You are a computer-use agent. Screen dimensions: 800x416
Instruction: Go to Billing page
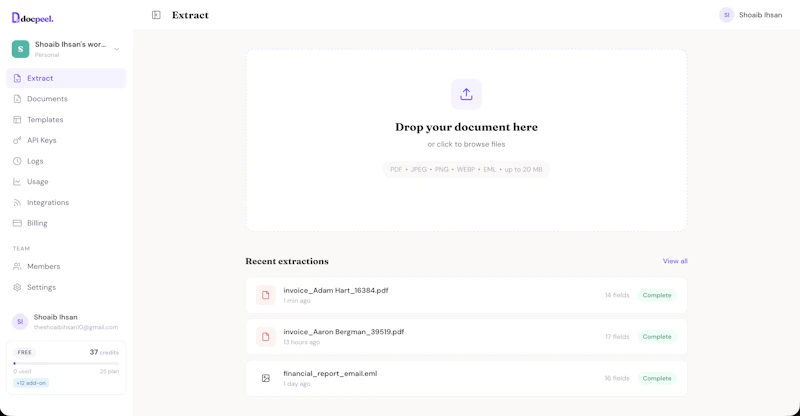(x=66, y=223)
